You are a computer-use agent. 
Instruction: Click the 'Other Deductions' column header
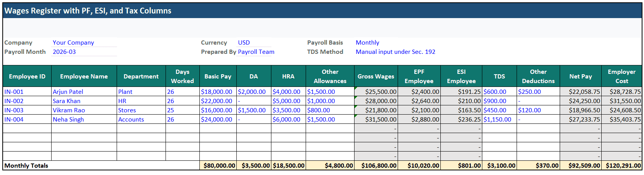[x=538, y=76]
